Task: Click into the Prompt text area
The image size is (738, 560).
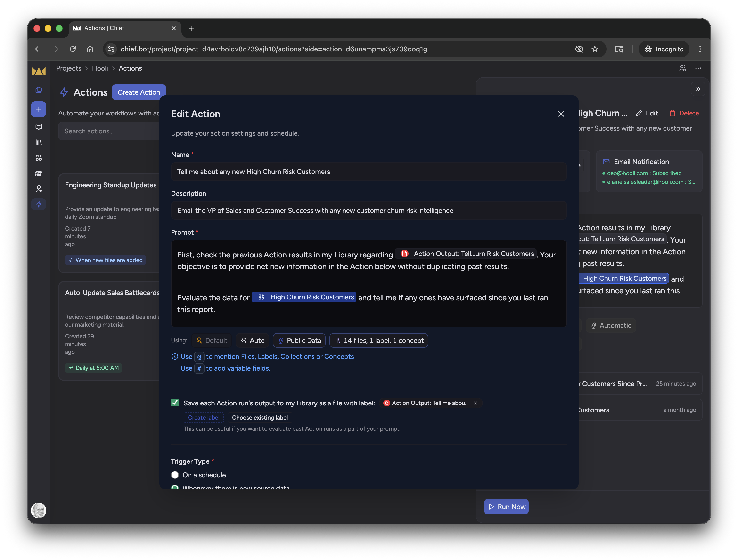Action: tap(369, 283)
